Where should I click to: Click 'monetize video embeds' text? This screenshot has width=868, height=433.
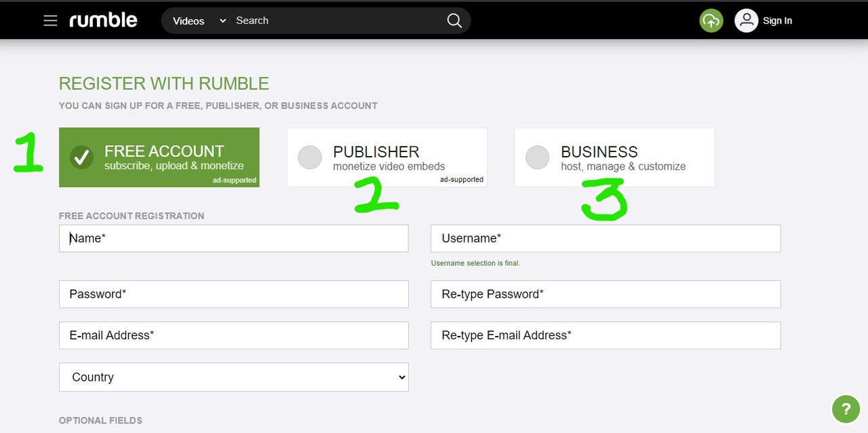[389, 166]
